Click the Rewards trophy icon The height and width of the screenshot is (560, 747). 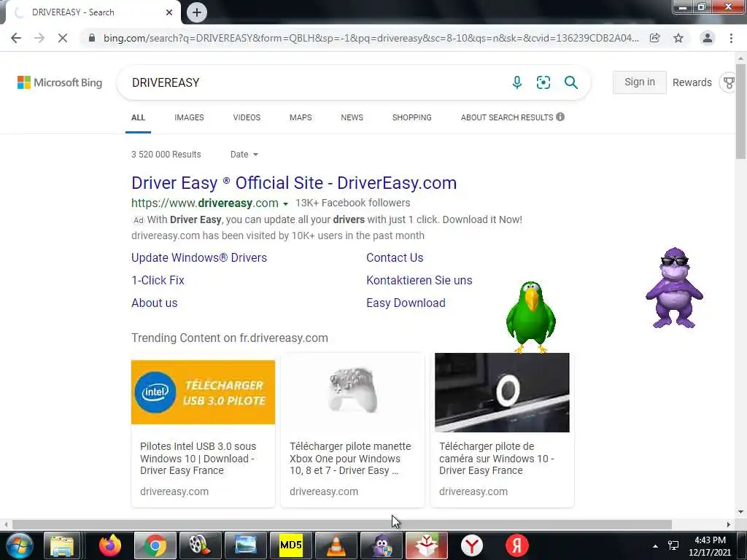[729, 82]
